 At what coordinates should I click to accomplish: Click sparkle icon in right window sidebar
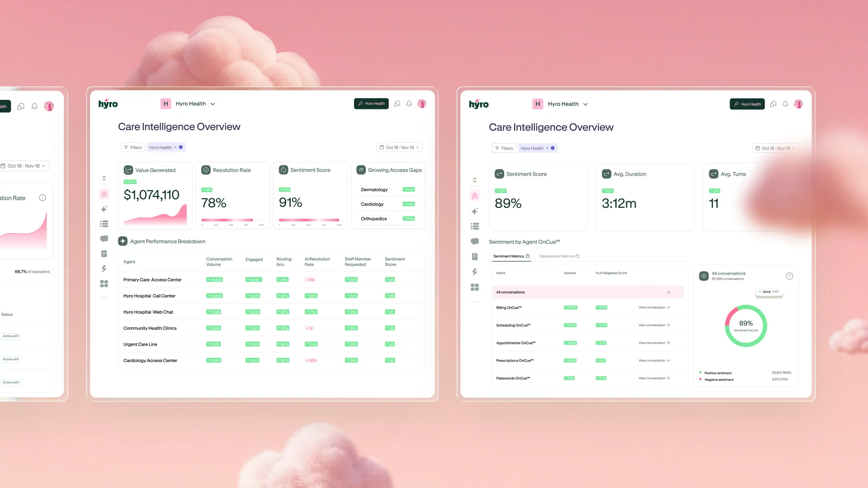tap(475, 211)
